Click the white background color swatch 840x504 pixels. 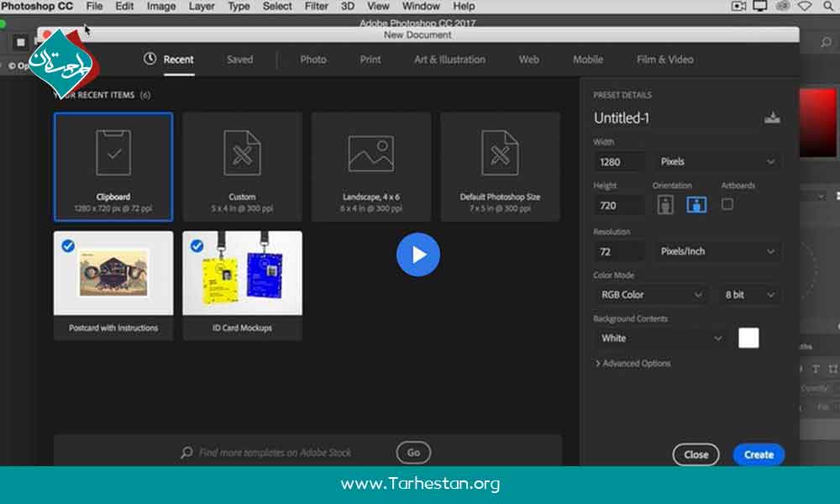748,338
